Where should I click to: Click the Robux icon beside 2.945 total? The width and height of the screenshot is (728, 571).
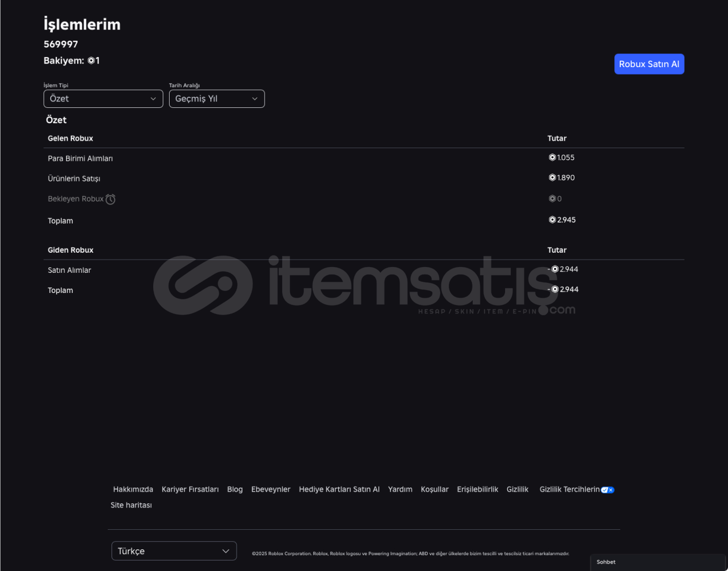coord(552,220)
